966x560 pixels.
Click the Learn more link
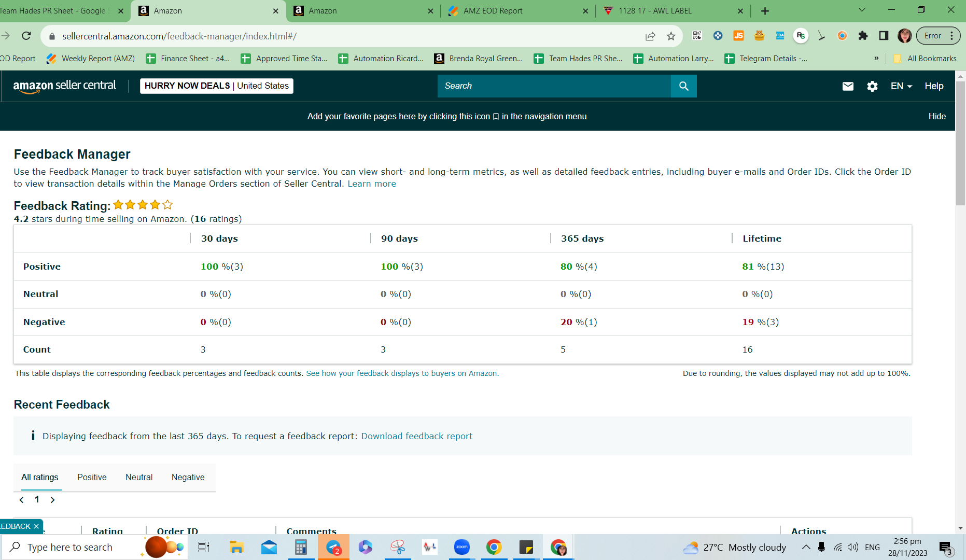click(x=372, y=184)
